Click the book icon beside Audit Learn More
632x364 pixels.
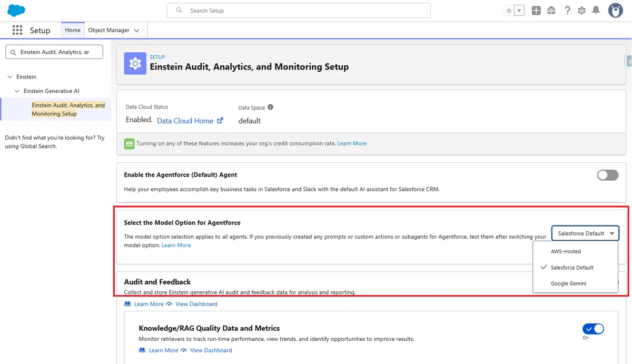(x=127, y=304)
